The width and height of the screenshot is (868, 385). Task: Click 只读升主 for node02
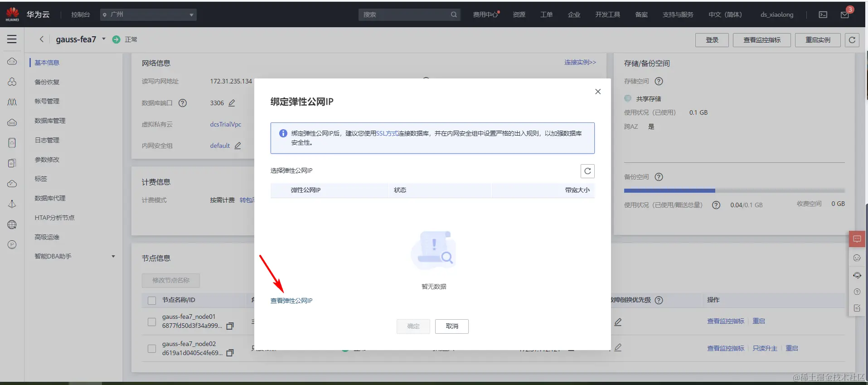tap(765, 348)
